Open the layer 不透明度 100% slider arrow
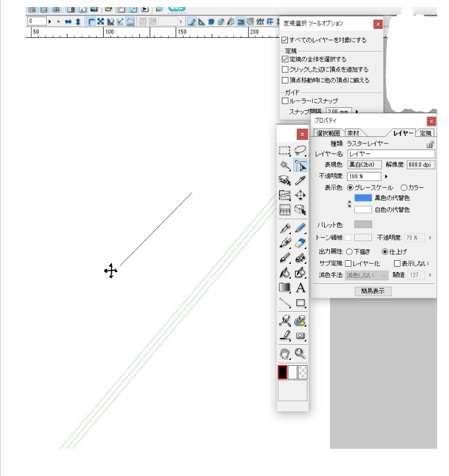 coord(386,177)
